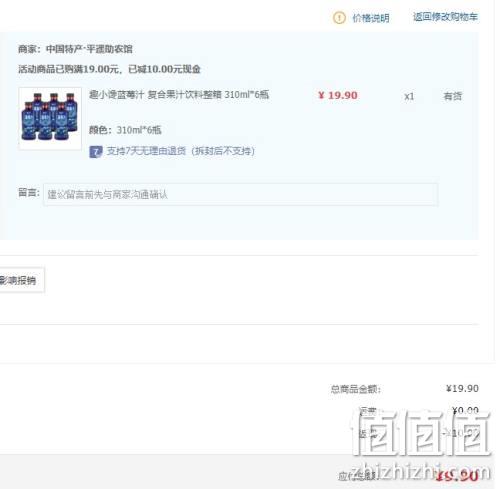The image size is (500, 489).
Task: Click the shipping fee ¥0.00 value
Action: click(x=465, y=410)
